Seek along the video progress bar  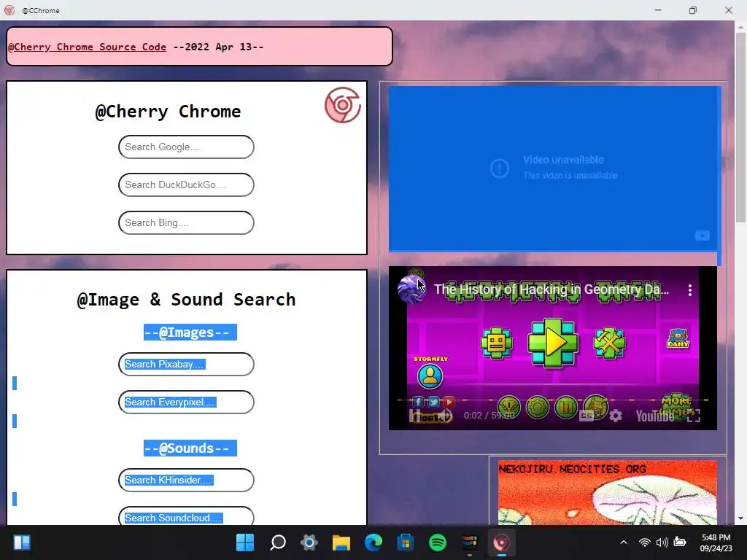[553, 400]
